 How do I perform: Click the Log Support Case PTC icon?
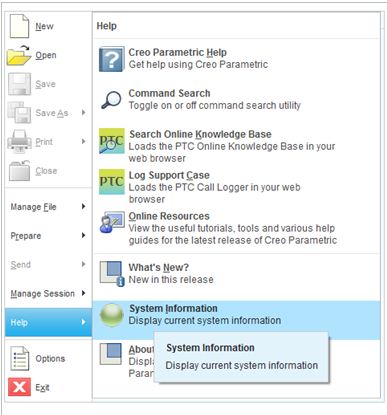coord(112,182)
